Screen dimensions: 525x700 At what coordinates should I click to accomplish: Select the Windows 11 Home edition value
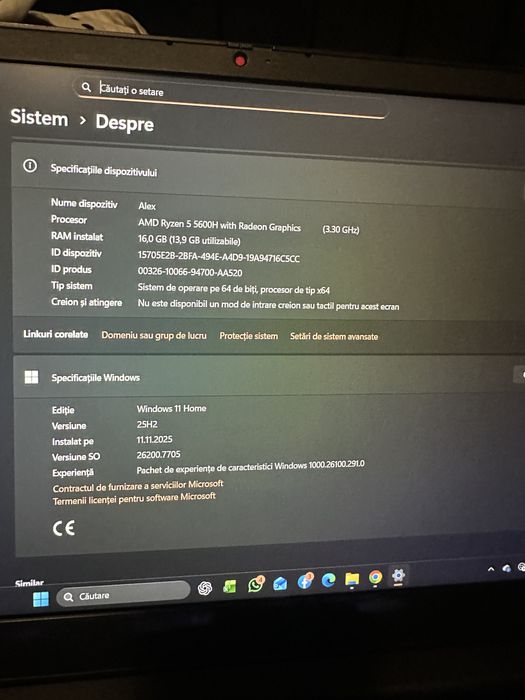(x=171, y=408)
